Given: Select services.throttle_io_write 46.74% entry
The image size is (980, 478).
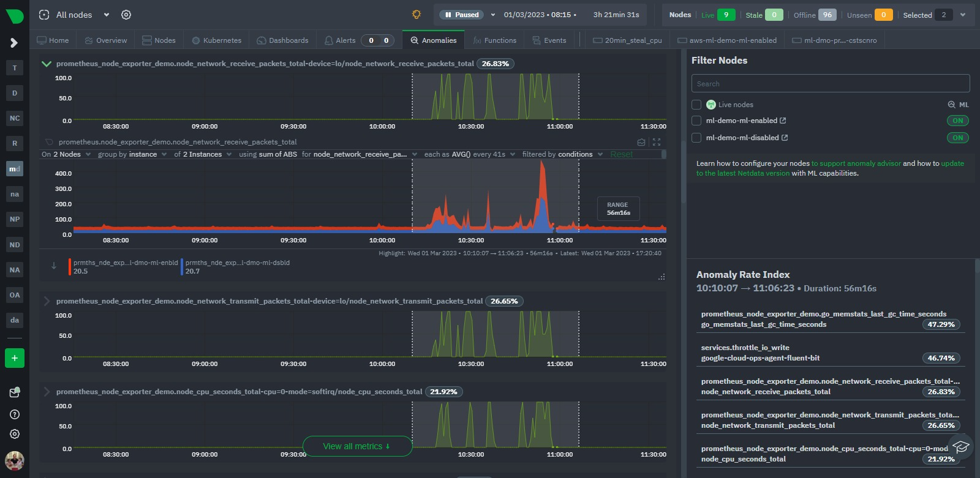Looking at the screenshot, I should pos(831,353).
